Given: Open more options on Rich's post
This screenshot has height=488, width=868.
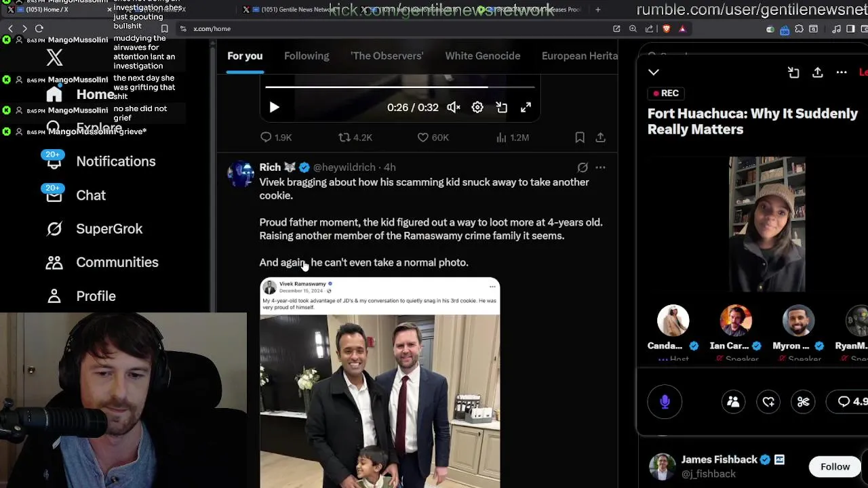Looking at the screenshot, I should [600, 167].
